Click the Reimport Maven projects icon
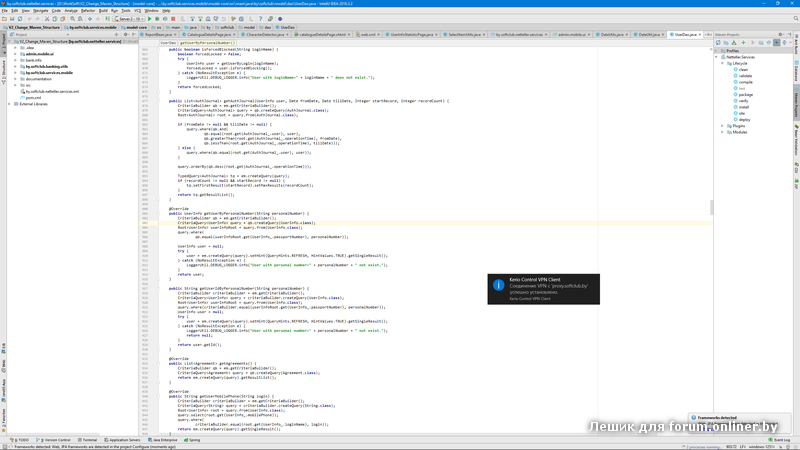This screenshot has height=450, width=800. click(719, 43)
